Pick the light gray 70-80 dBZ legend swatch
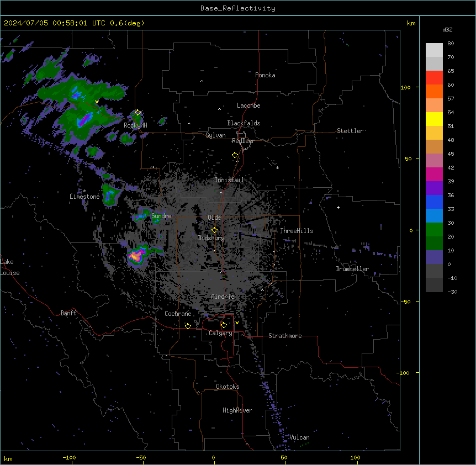This screenshot has height=465, width=476. [434, 50]
